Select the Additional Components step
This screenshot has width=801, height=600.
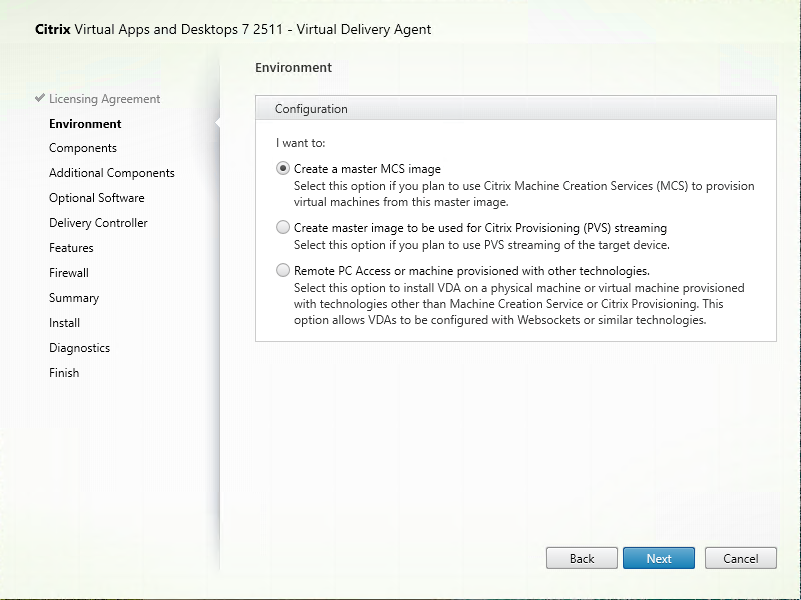tap(112, 173)
